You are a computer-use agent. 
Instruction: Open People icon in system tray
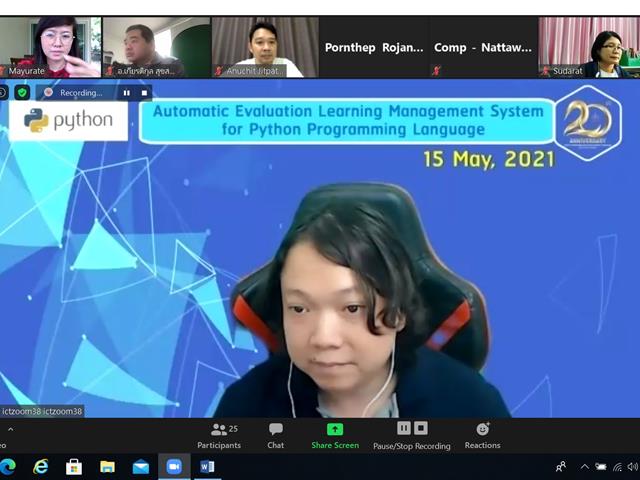pos(561,467)
